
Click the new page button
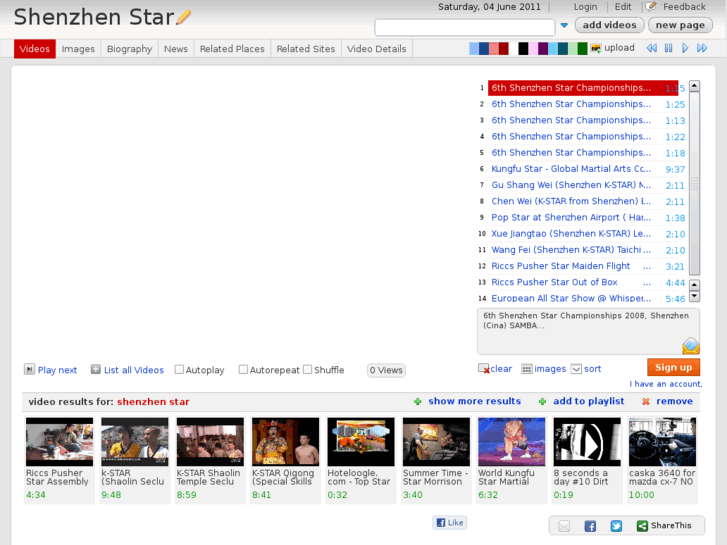(x=680, y=25)
